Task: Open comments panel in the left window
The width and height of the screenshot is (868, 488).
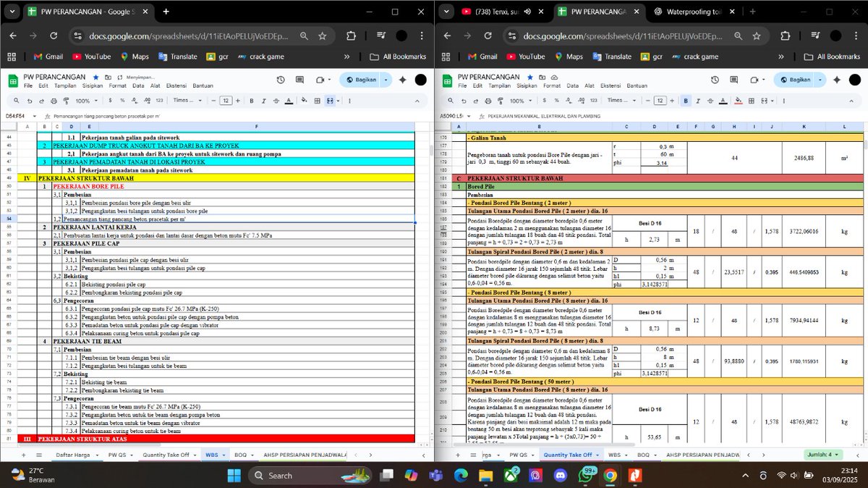Action: (299, 80)
